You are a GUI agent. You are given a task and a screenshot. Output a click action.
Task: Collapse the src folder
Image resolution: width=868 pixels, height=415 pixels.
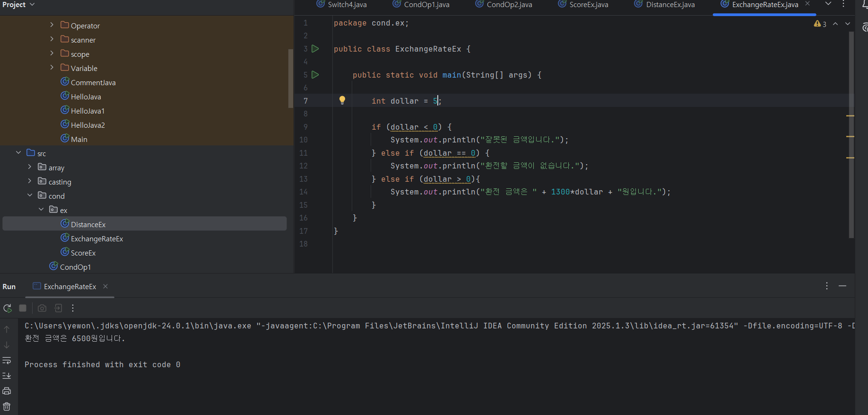tap(18, 152)
